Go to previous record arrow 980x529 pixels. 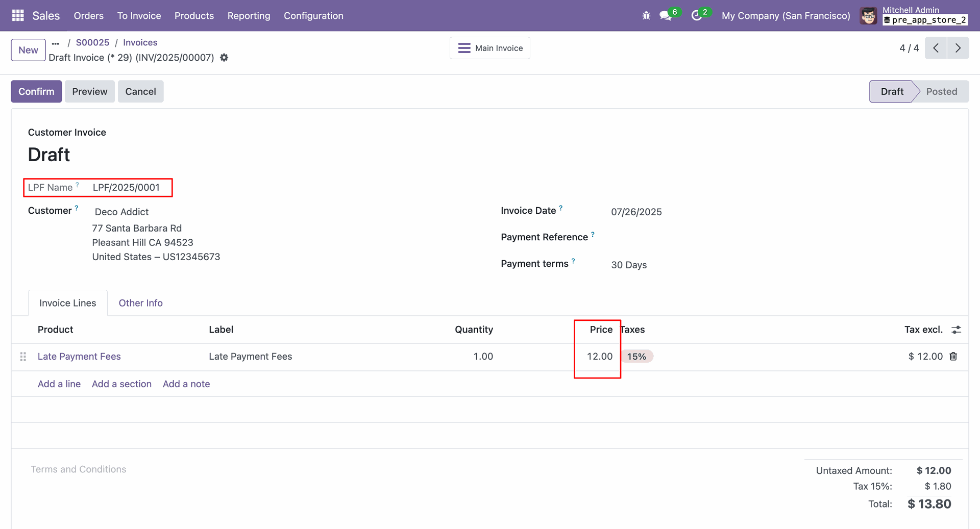click(936, 48)
